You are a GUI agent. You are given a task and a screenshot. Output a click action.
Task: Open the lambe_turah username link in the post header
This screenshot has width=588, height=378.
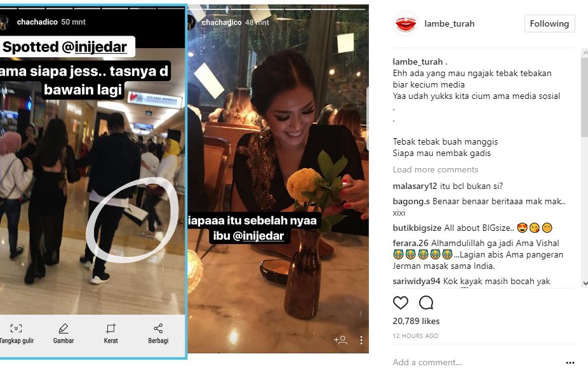[449, 23]
